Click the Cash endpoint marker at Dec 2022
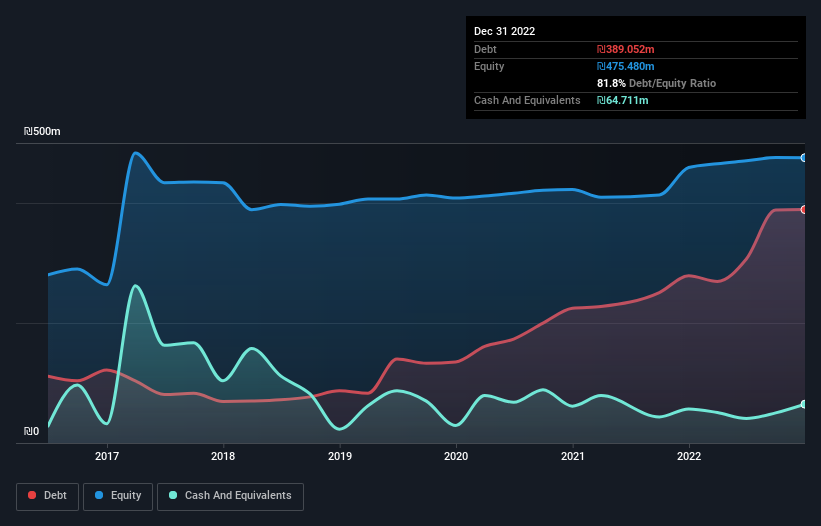Viewport: 821px width, 526px height. tap(804, 404)
